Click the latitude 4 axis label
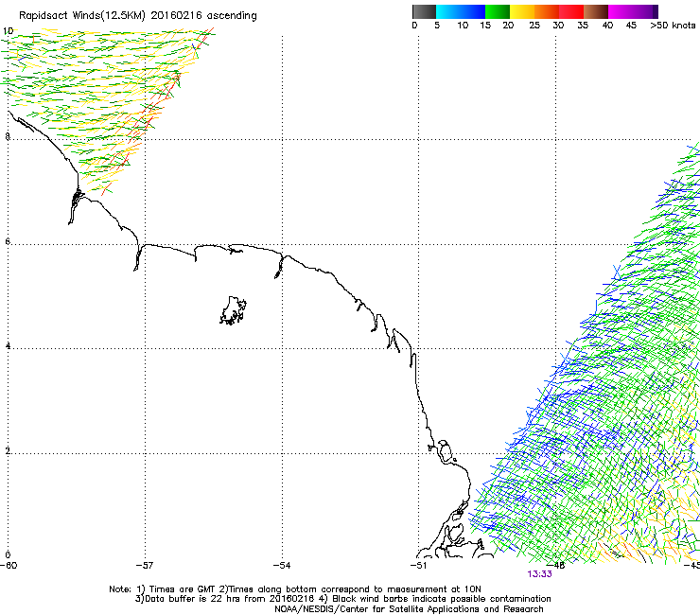The height and width of the screenshot is (615, 700). [x=8, y=346]
